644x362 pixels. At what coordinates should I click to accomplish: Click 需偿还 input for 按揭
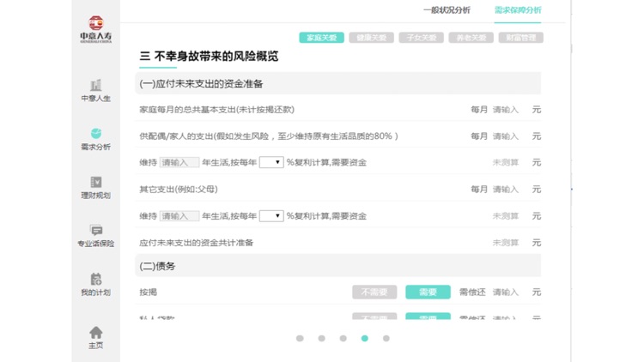click(506, 293)
